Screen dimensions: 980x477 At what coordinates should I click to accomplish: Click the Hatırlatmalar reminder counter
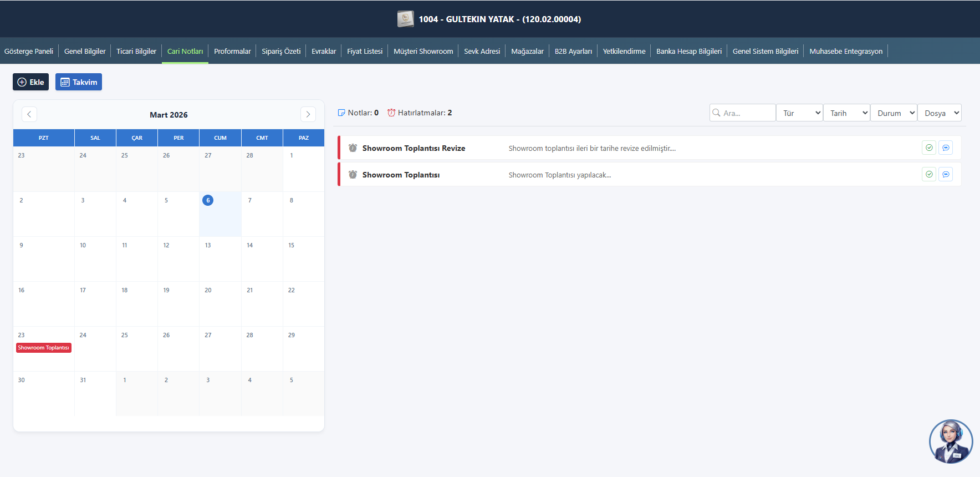[x=420, y=113]
